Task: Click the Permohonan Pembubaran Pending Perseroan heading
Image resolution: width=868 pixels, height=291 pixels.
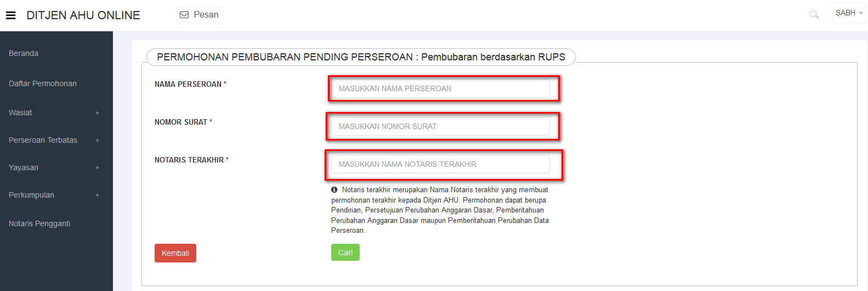Action: (361, 57)
